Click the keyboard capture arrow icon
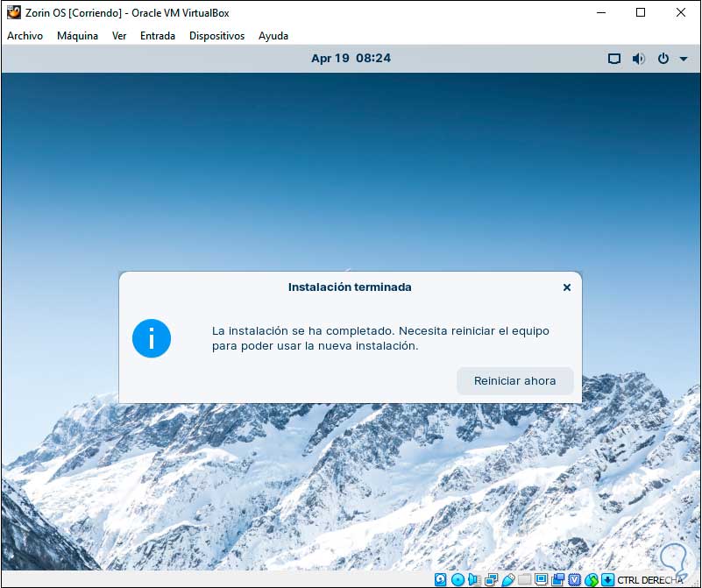 (x=608, y=580)
